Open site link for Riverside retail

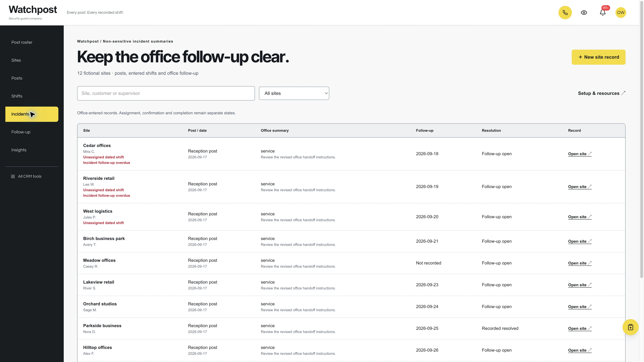point(580,187)
